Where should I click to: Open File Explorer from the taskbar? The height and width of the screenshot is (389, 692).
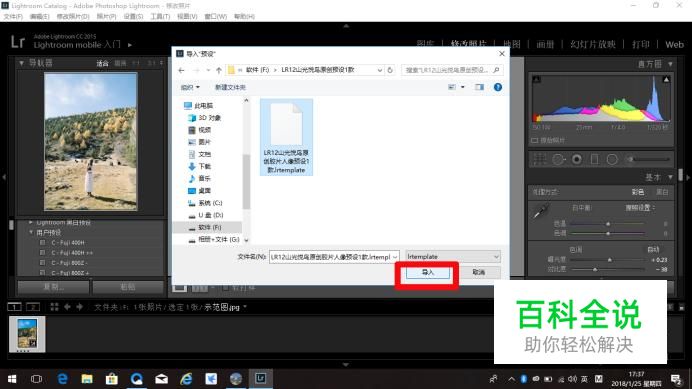point(87,379)
